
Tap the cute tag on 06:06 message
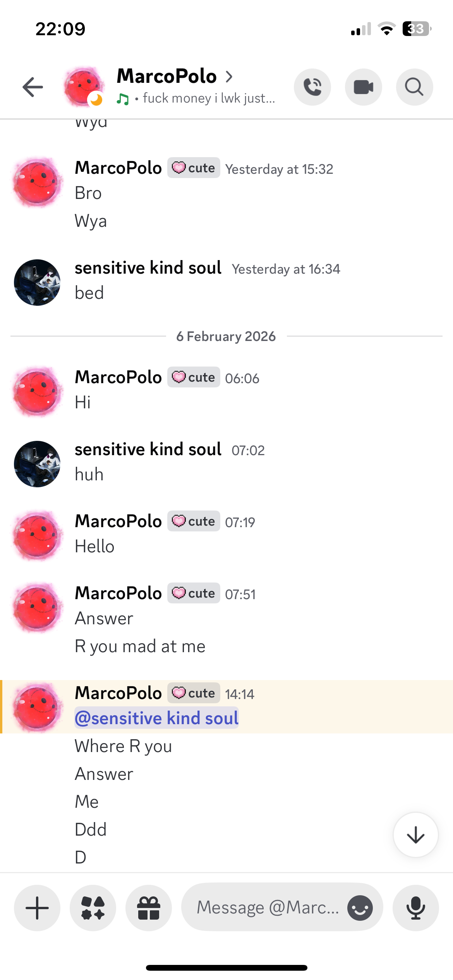click(x=194, y=377)
